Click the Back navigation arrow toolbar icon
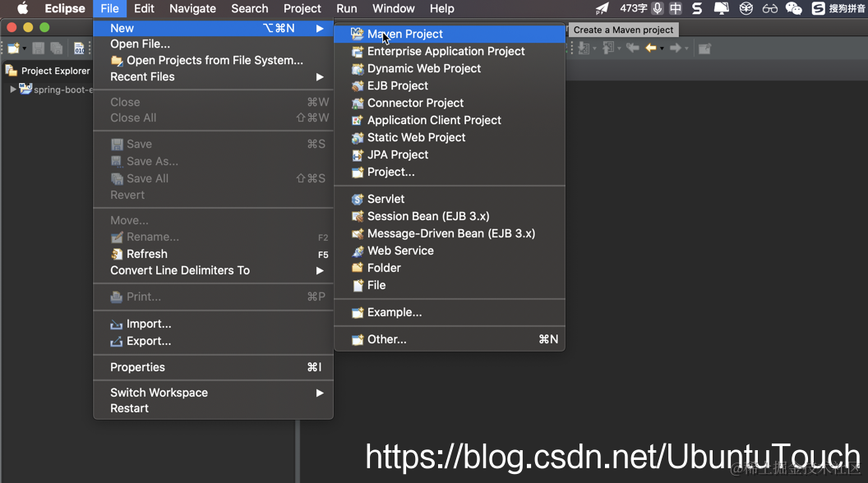The height and width of the screenshot is (483, 868). 651,48
